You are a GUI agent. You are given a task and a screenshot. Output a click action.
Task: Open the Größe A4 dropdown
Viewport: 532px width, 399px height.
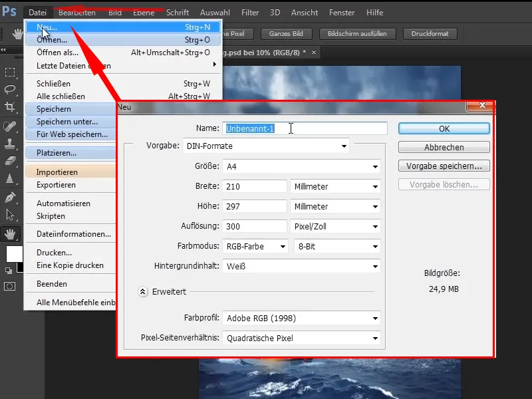tap(301, 166)
